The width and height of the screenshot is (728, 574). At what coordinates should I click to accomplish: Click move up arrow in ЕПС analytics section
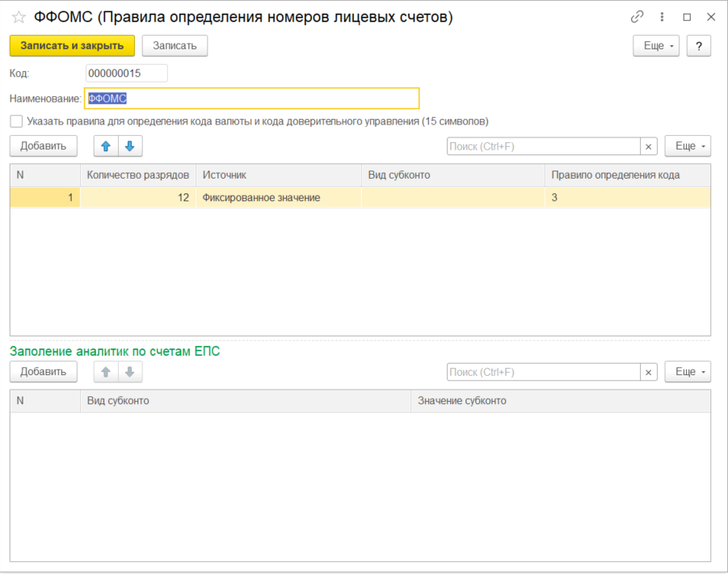[106, 372]
